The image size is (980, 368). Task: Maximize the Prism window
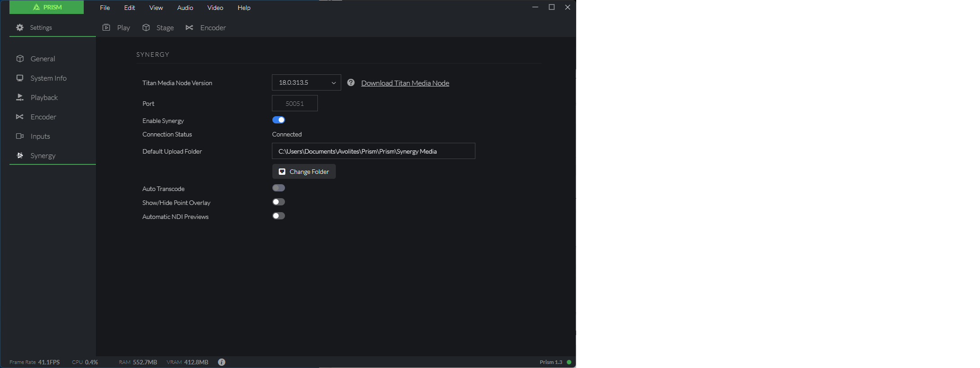tap(551, 7)
